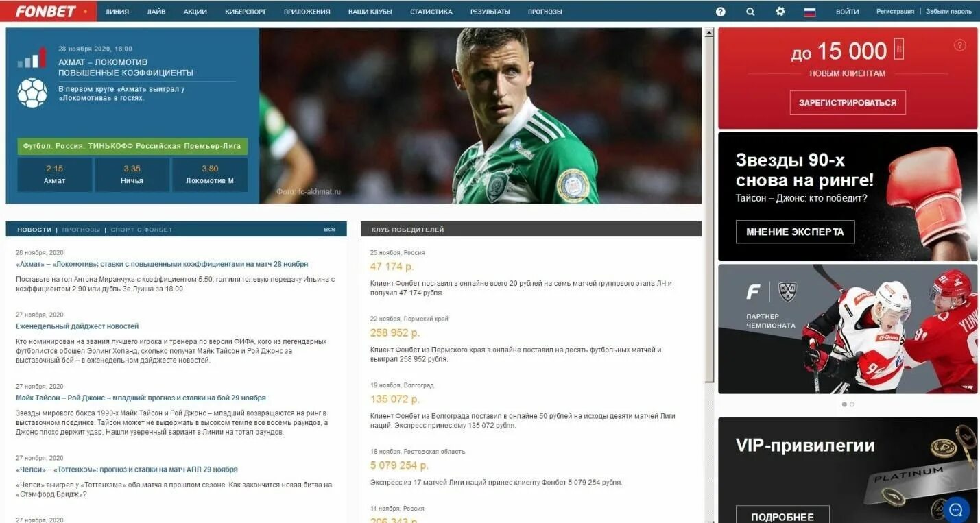Click the Забыли пароль link

point(948,12)
